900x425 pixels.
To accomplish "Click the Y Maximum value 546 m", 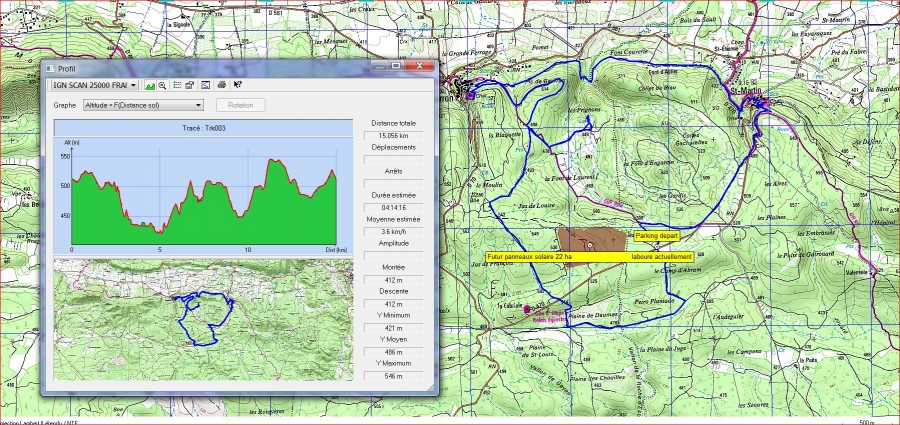I will 394,376.
